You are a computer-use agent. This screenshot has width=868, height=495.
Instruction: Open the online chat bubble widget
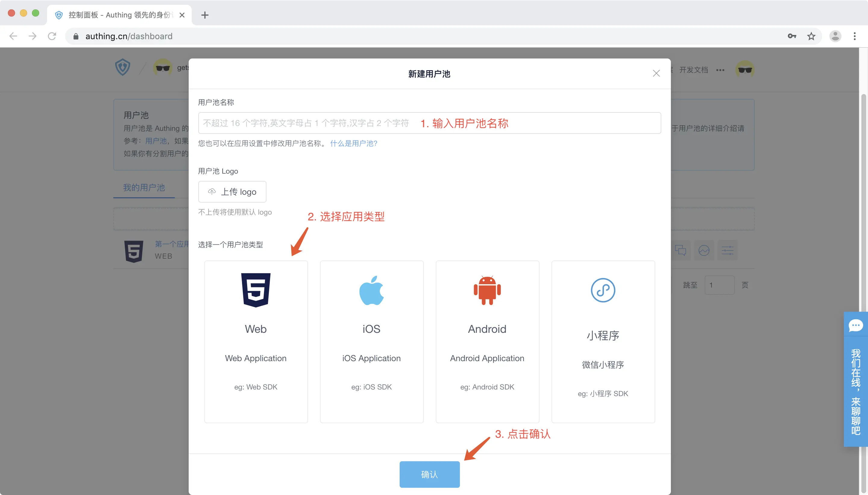855,325
